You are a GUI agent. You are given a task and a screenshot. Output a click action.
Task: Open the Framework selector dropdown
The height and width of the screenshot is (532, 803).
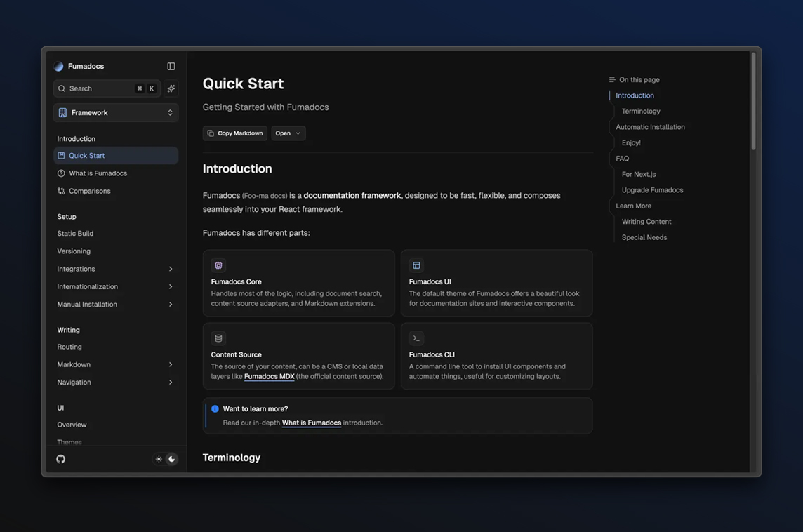coord(116,112)
